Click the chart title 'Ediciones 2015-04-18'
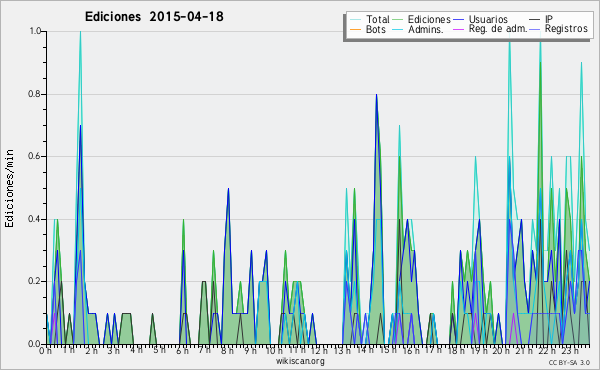 pyautogui.click(x=154, y=17)
